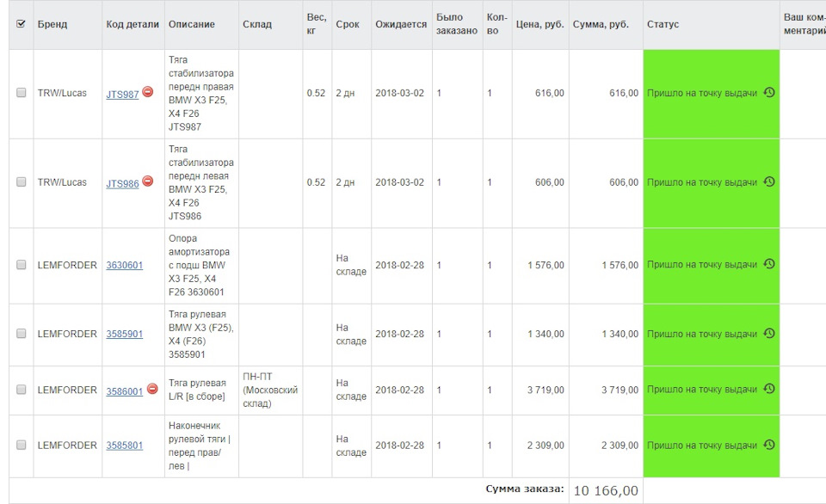Check the row checkbox for JTS986
Viewport: 826px width, 504px height.
click(x=21, y=181)
